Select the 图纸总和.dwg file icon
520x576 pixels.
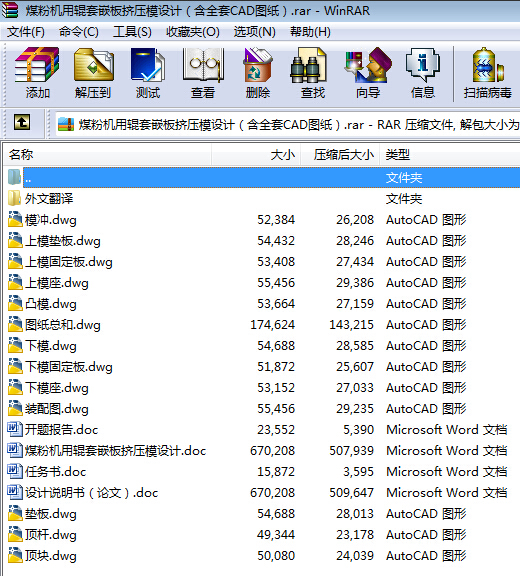(x=15, y=324)
